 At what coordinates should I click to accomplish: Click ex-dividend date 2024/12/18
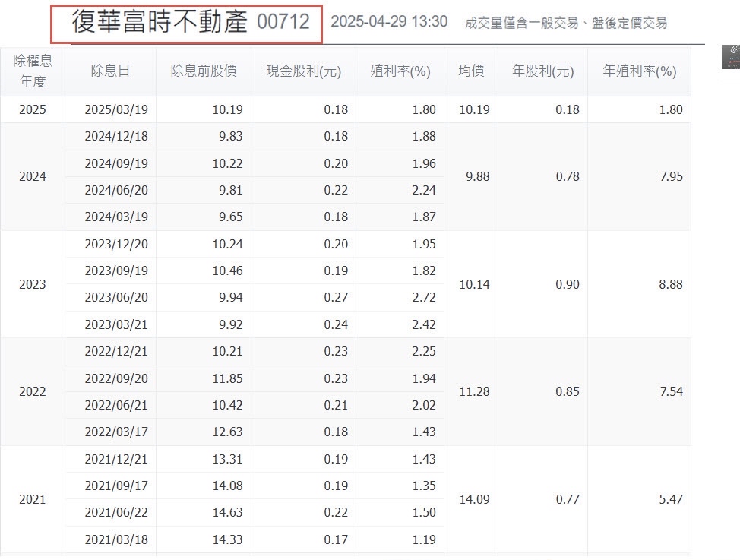tap(116, 137)
